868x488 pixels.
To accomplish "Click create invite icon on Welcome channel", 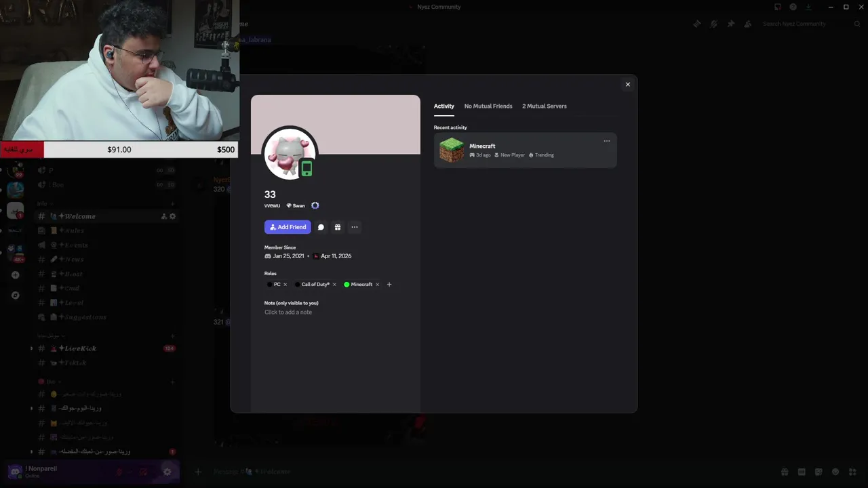I will point(163,216).
